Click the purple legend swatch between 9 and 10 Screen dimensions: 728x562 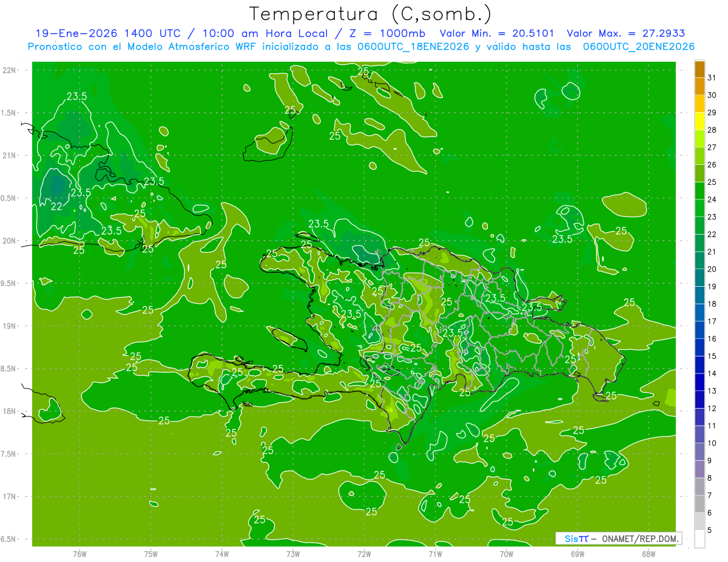699,452
